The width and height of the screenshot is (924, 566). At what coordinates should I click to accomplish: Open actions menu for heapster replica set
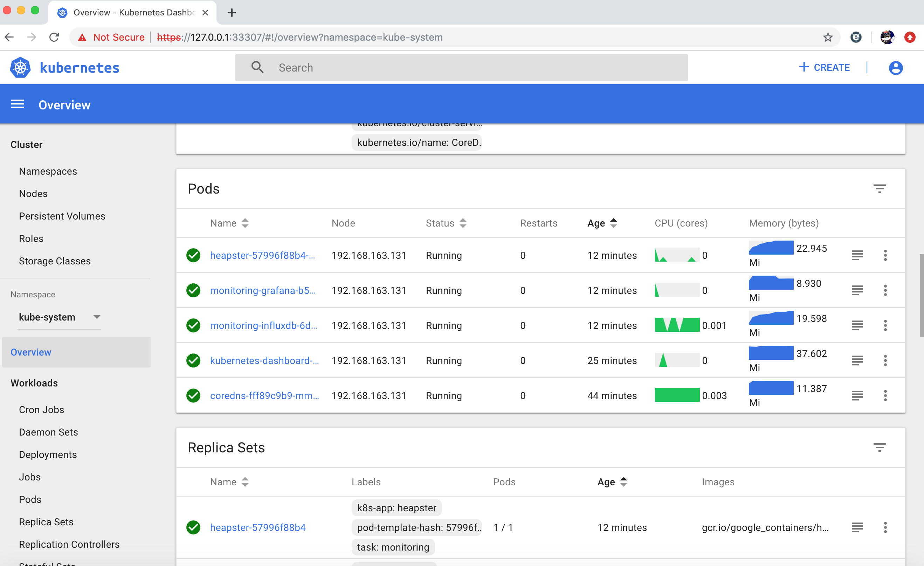885,527
